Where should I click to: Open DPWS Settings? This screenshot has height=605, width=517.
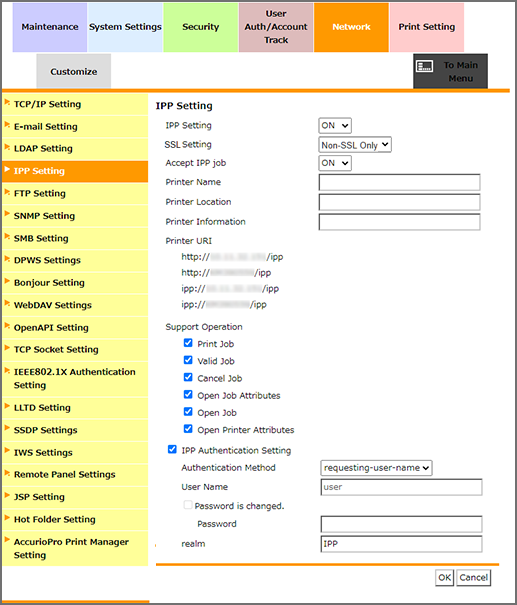pyautogui.click(x=75, y=260)
